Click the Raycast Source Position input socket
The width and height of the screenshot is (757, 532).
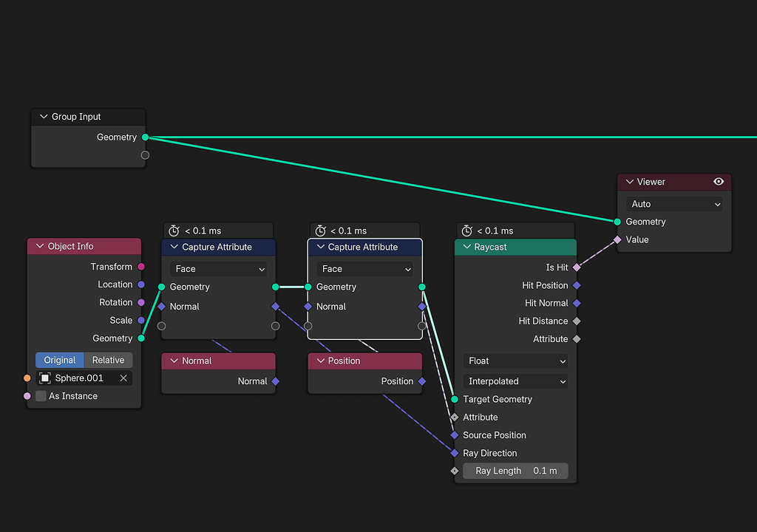[x=455, y=435]
